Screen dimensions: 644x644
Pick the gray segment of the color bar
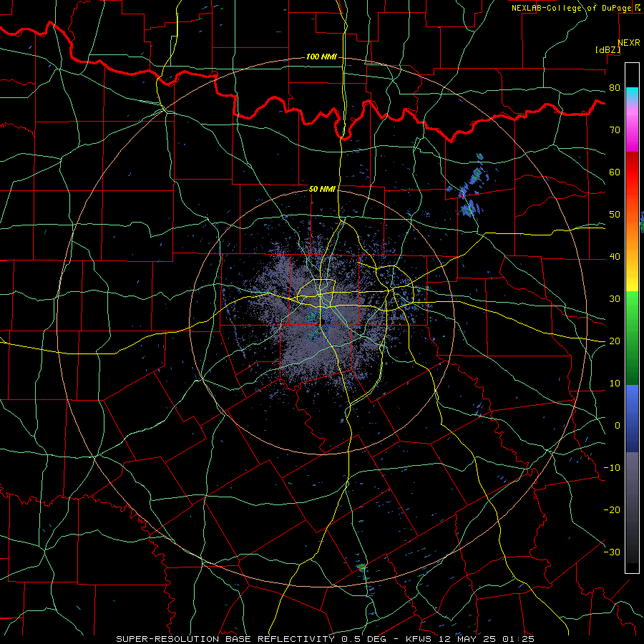pyautogui.click(x=632, y=477)
